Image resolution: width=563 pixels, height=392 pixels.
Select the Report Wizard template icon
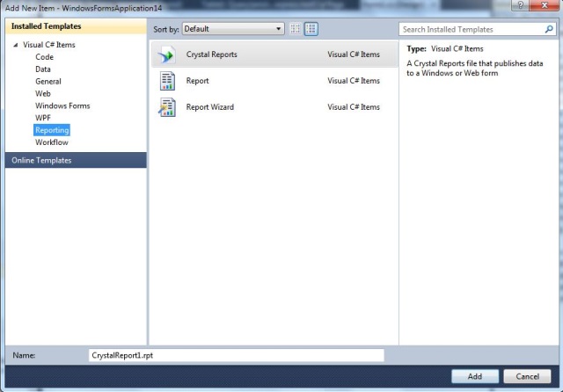click(x=167, y=107)
